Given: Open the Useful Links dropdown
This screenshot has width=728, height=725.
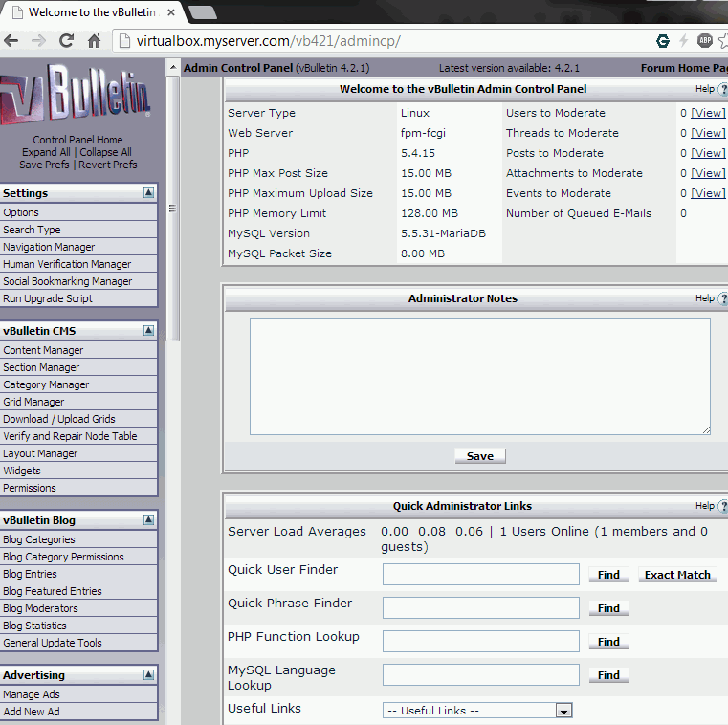Looking at the screenshot, I should tap(477, 710).
